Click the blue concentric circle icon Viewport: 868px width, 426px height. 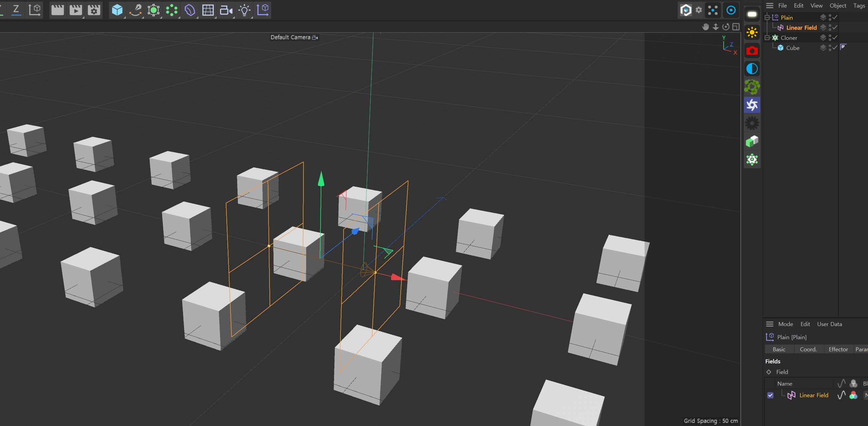731,10
